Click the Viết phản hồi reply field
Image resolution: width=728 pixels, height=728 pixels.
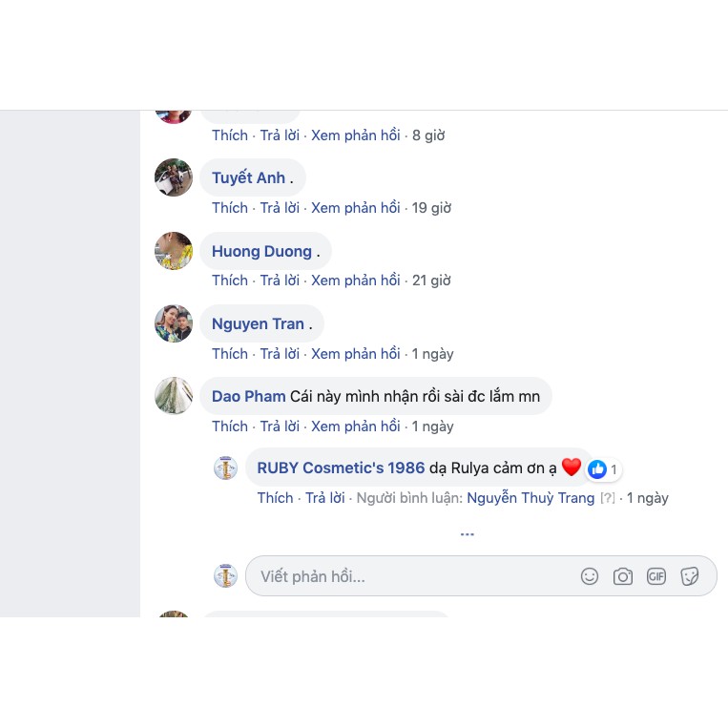481,576
